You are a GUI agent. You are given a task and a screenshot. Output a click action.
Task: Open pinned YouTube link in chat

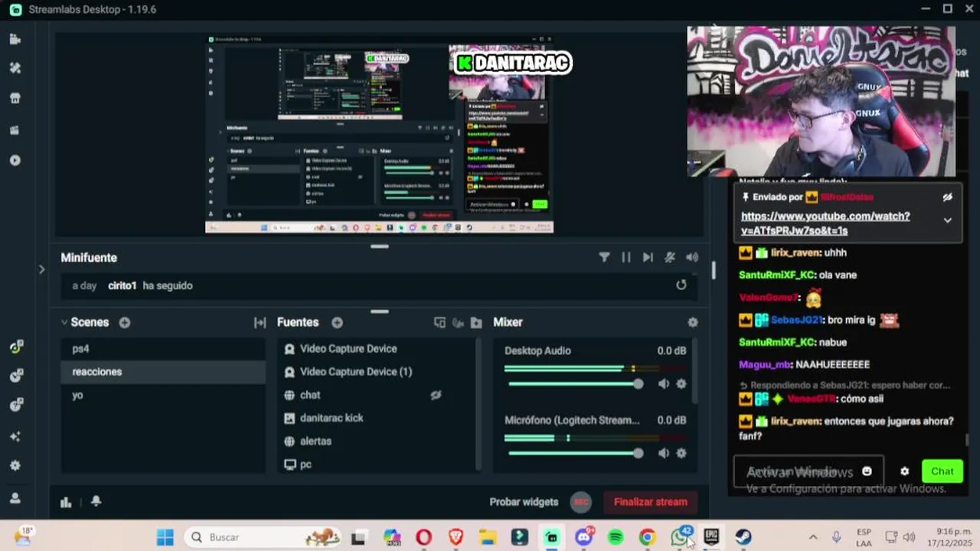point(825,223)
